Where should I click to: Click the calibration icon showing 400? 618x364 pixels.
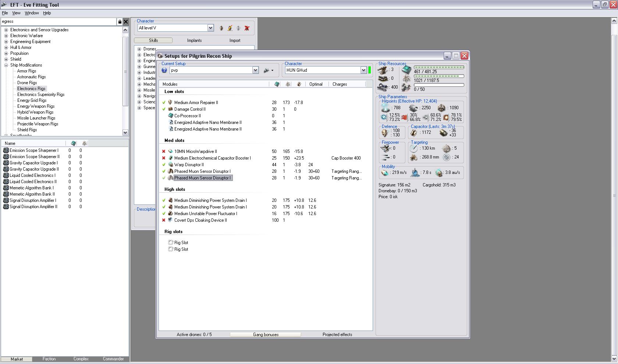(x=383, y=88)
